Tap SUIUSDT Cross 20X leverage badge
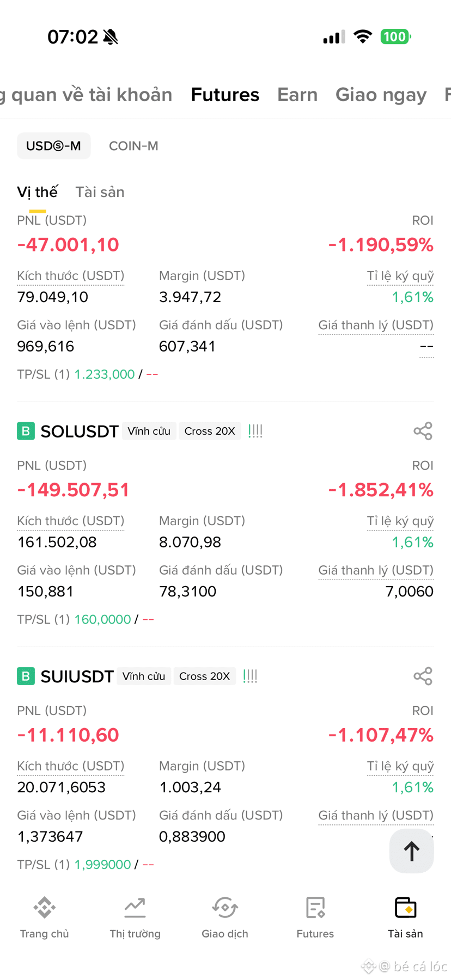Screen dimensions: 451x980 click(204, 676)
